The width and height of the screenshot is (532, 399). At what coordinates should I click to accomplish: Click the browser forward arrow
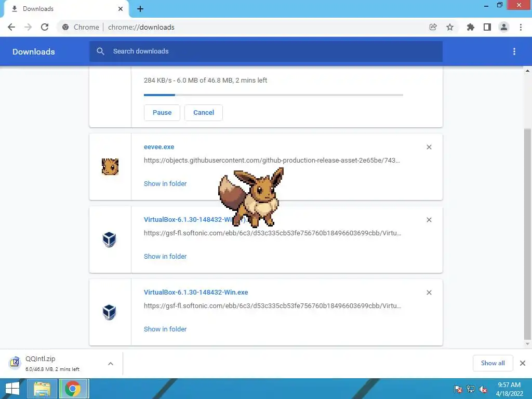click(28, 27)
